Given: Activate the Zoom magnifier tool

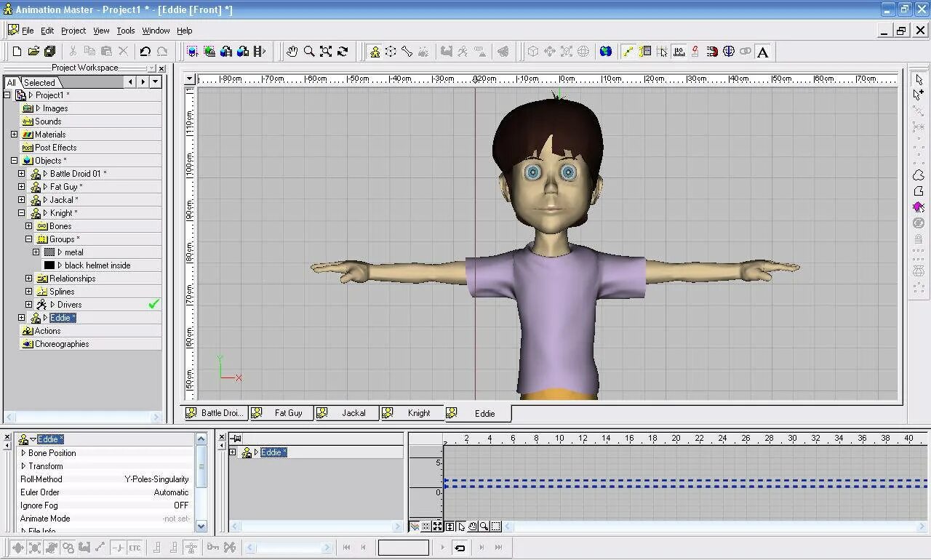Looking at the screenshot, I should [309, 52].
